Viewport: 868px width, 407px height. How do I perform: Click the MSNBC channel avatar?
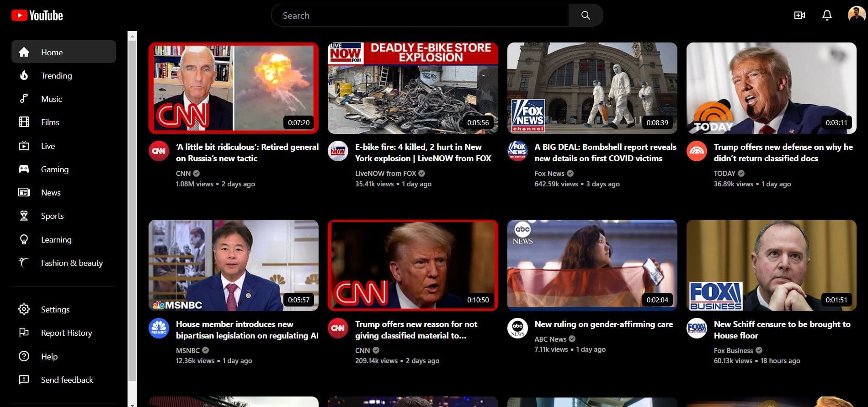159,328
